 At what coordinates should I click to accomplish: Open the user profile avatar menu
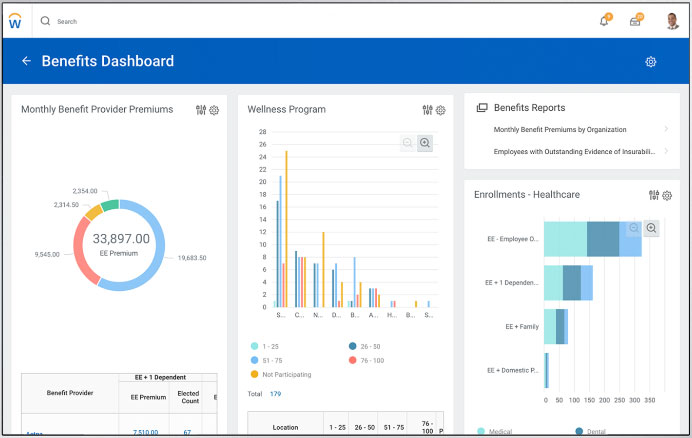pyautogui.click(x=672, y=21)
